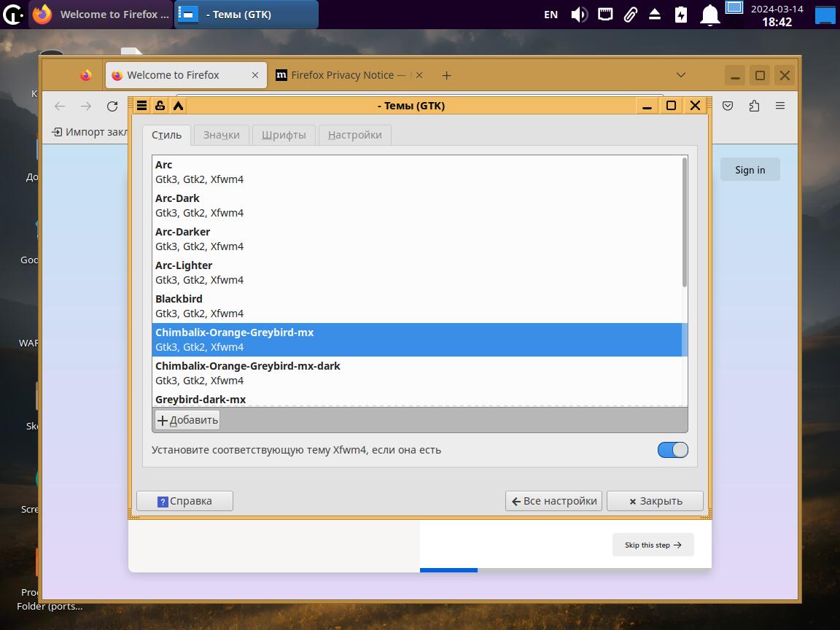Close the Welcome to Firefox tab
The image size is (840, 630).
click(x=255, y=76)
